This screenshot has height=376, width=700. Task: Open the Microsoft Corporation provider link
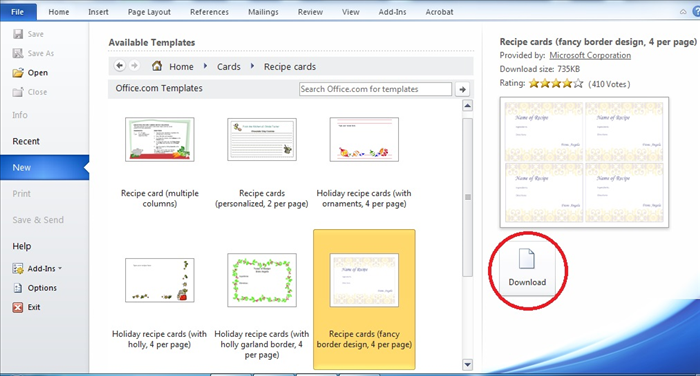click(x=590, y=55)
